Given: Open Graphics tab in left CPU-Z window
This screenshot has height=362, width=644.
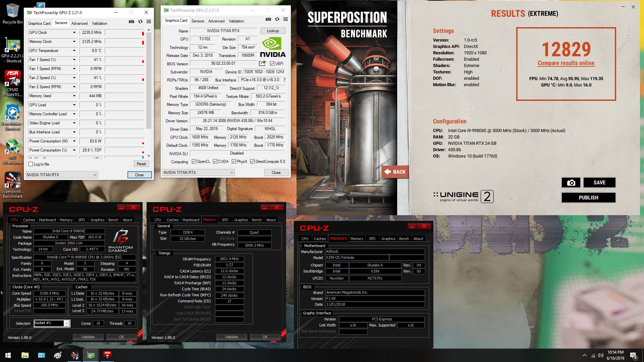Looking at the screenshot, I should click(x=97, y=220).
